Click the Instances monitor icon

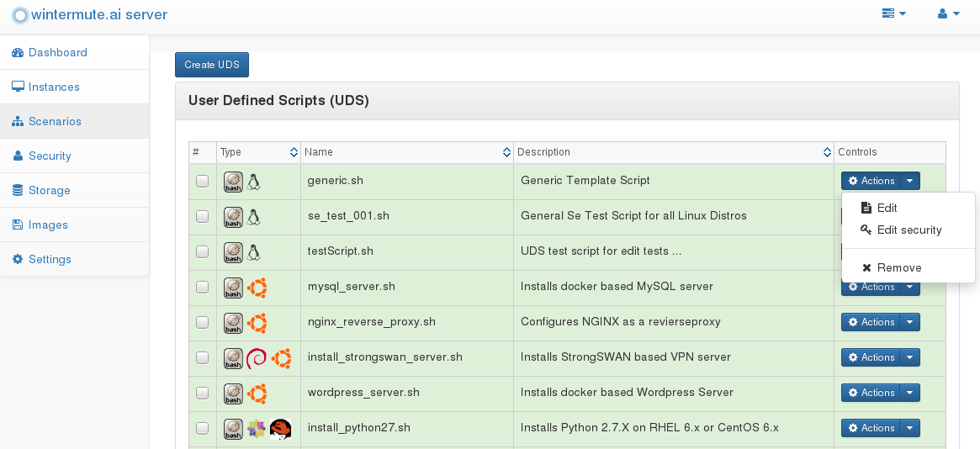coord(18,87)
